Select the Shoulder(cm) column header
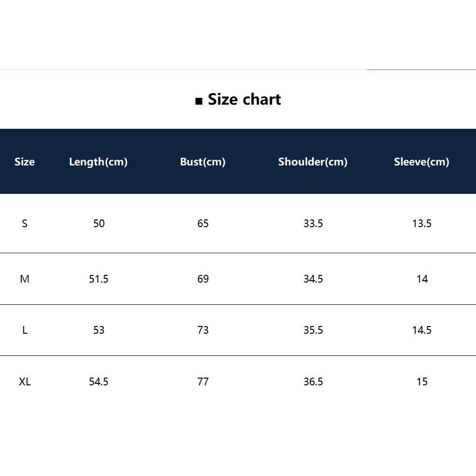 [x=313, y=162]
